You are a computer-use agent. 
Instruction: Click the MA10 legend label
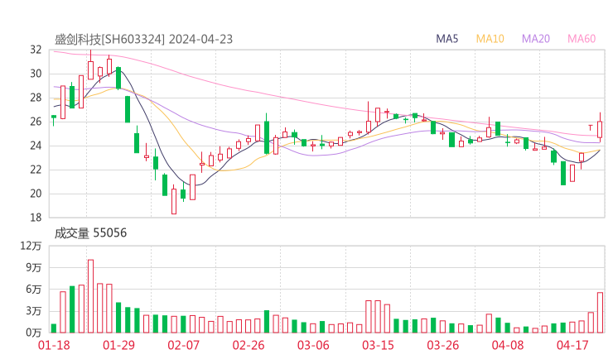pyautogui.click(x=490, y=39)
